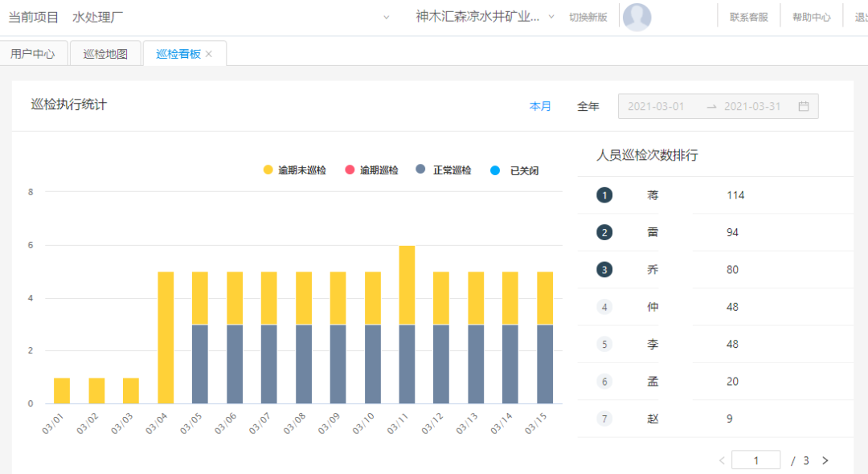Click the 03/12 x-axis label

click(432, 423)
